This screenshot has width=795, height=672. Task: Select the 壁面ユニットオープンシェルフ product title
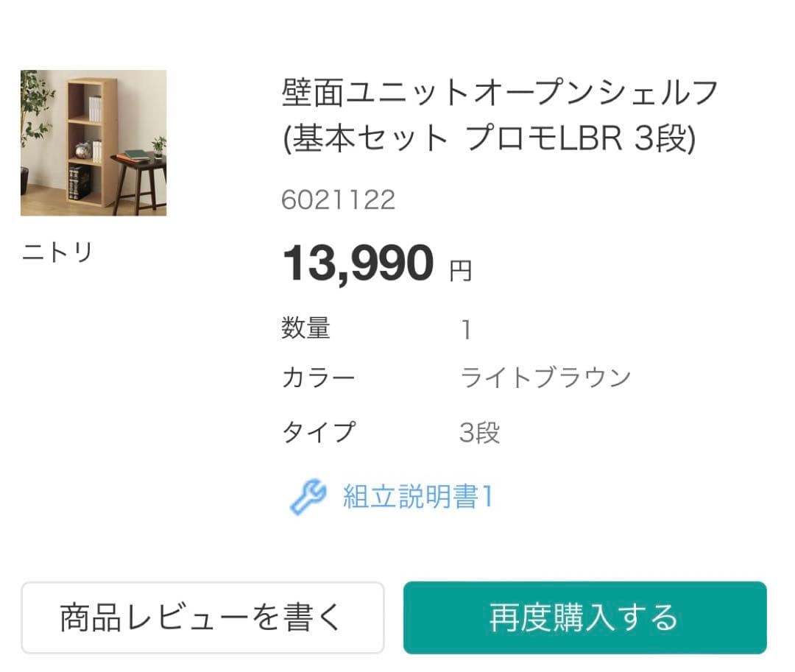500,93
